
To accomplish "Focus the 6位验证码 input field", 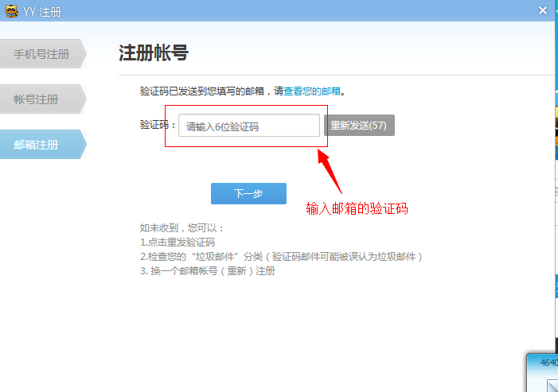I will [248, 126].
